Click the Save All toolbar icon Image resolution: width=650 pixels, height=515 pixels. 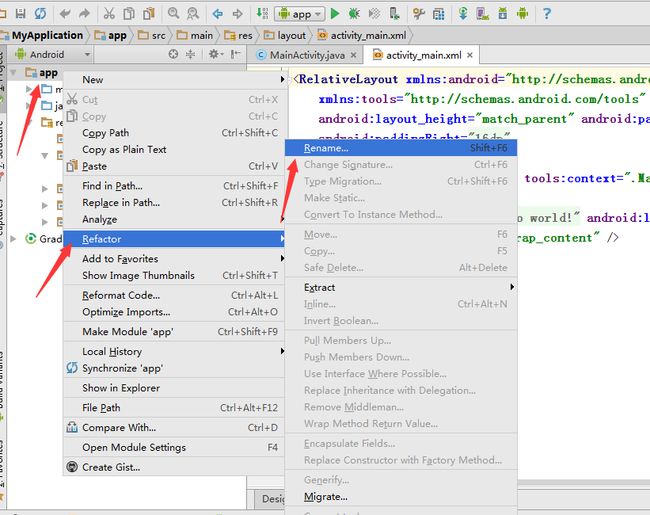(x=20, y=13)
